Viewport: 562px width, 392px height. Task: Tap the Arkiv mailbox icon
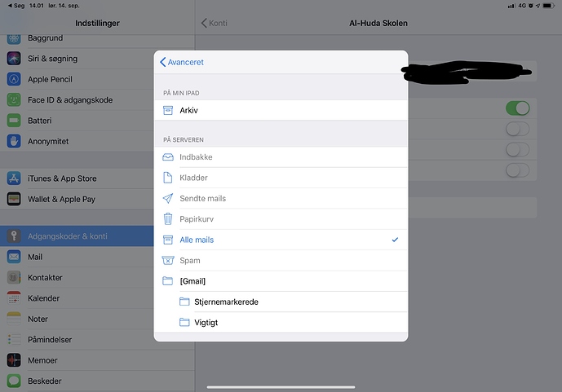coord(168,110)
